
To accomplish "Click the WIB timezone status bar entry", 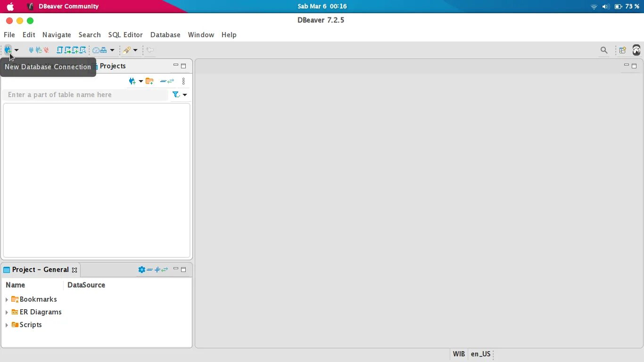I will (459, 354).
